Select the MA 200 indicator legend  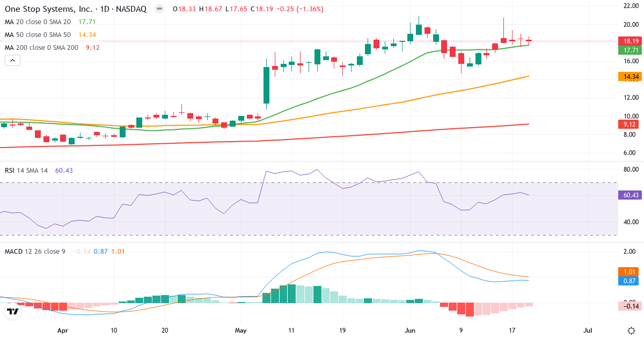(42, 48)
